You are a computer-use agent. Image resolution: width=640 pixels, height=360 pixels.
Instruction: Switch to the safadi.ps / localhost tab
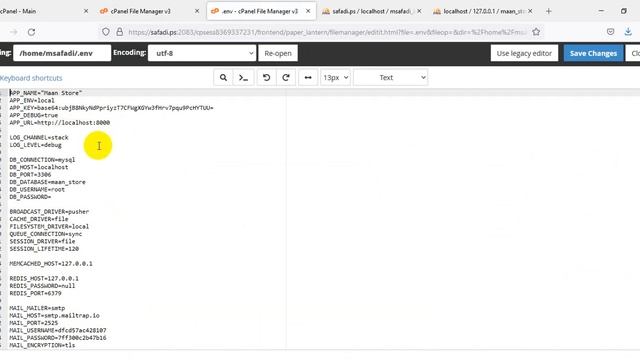[x=371, y=11]
